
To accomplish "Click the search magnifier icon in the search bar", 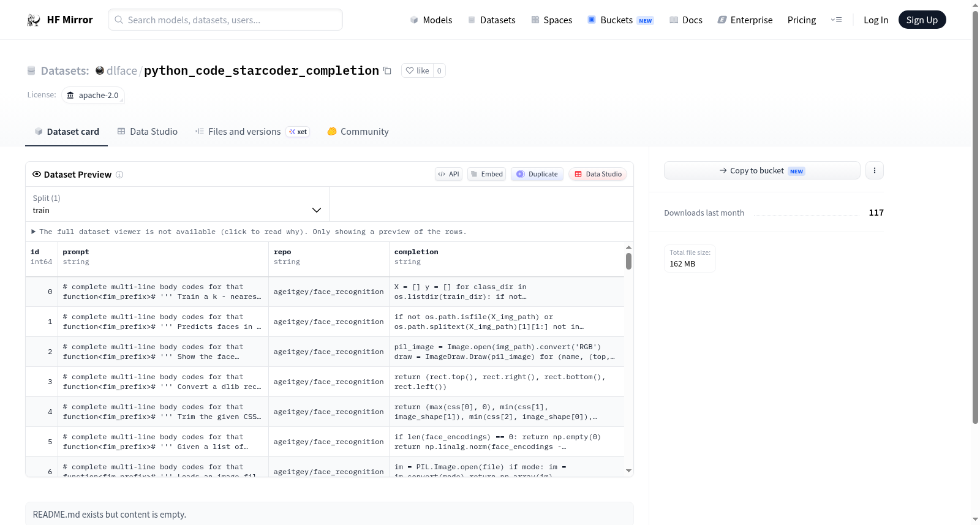I will (119, 20).
